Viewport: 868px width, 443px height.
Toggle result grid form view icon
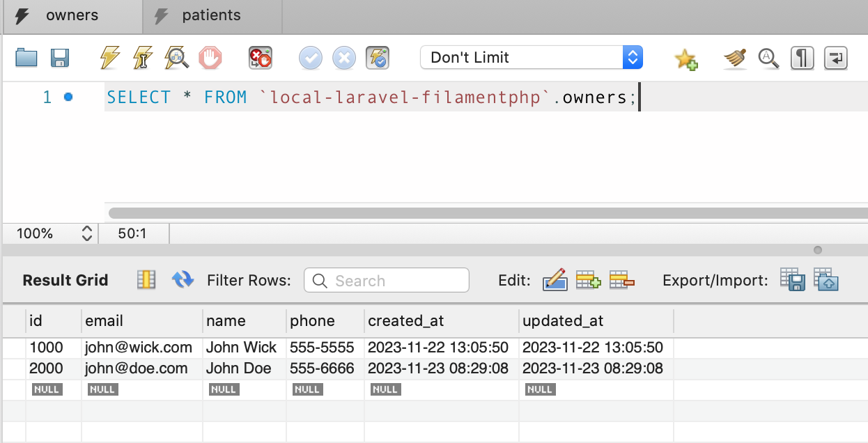(x=146, y=280)
